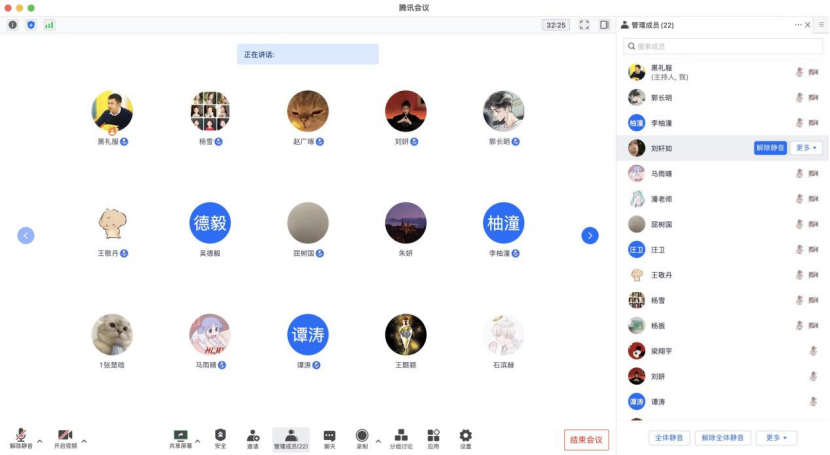Open the apps (应用) icon
Viewport: 830px width, 455px height.
click(x=433, y=438)
